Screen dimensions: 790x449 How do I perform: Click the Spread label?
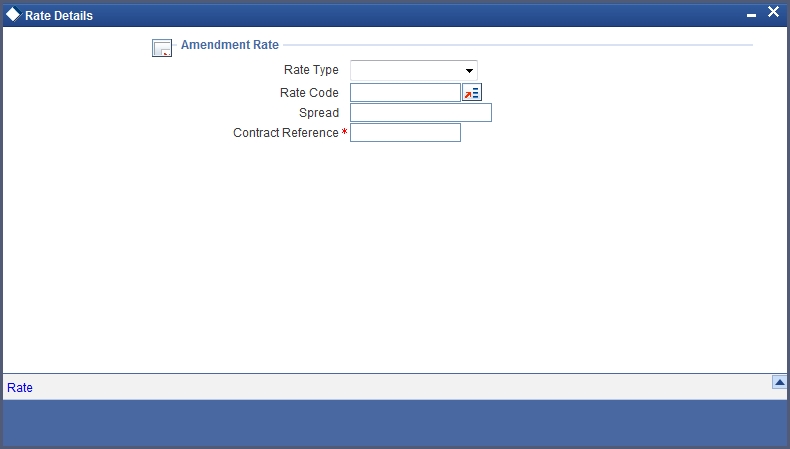tap(318, 113)
